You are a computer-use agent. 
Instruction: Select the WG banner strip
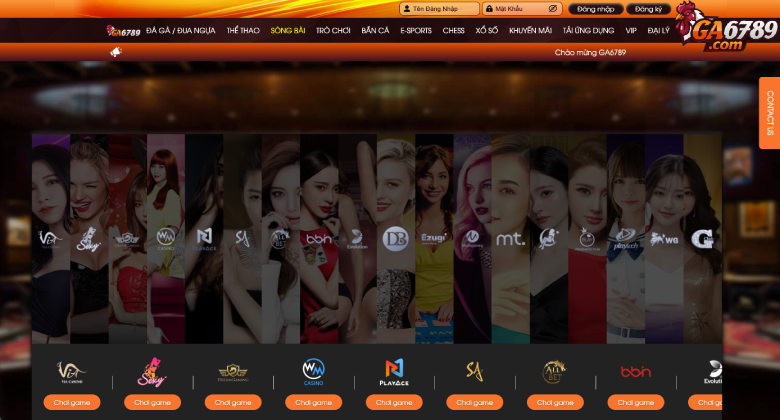click(x=664, y=239)
